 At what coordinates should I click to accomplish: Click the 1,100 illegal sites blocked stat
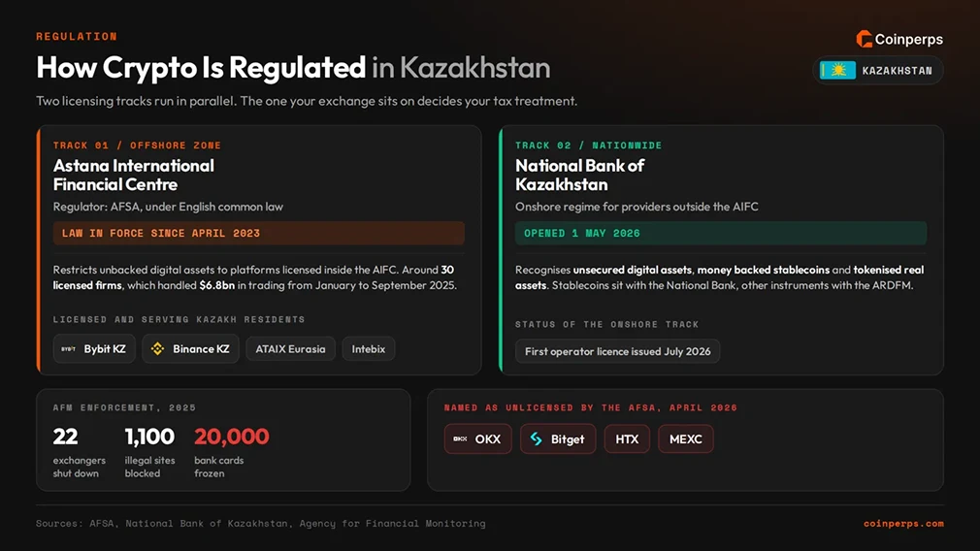[149, 452]
